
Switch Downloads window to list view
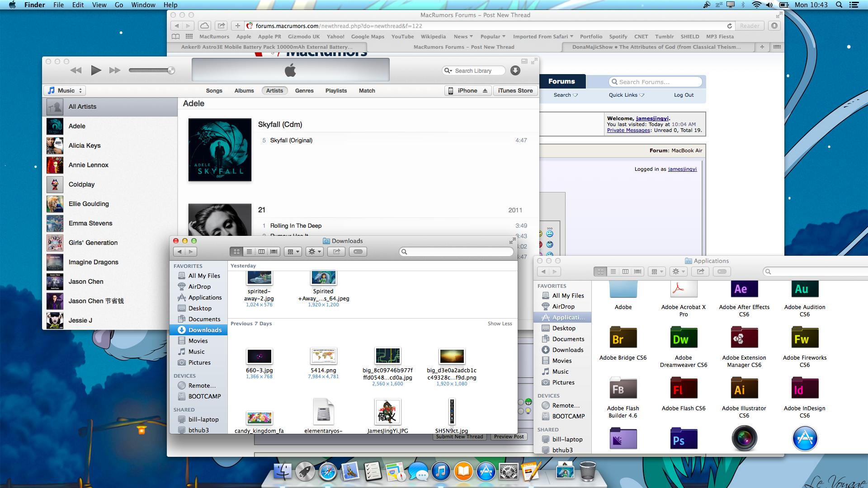coord(249,252)
